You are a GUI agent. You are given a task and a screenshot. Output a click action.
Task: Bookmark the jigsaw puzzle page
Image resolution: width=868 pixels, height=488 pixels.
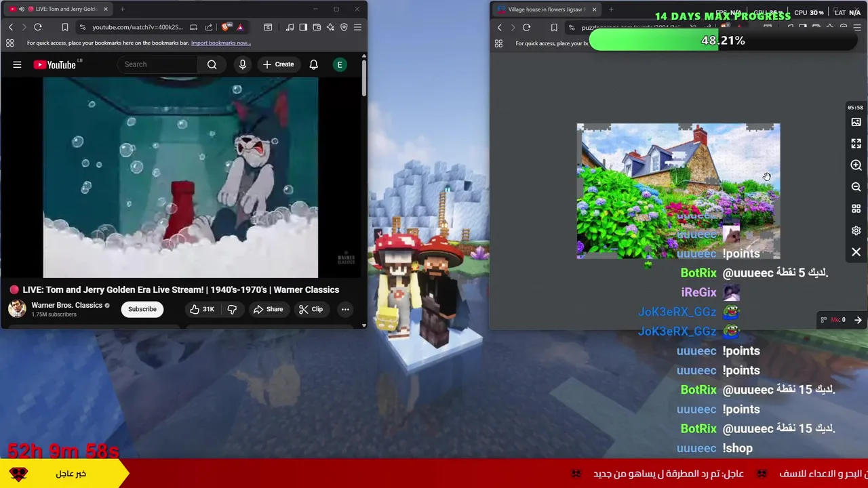[x=554, y=28]
